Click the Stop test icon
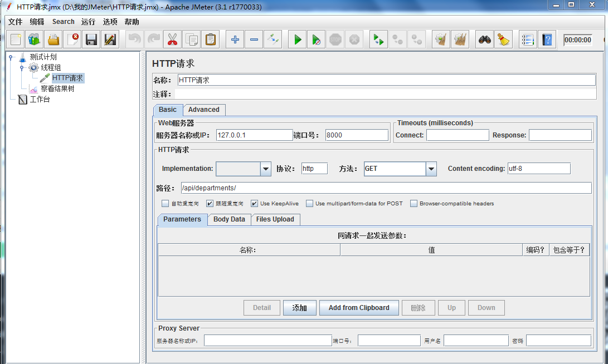Image resolution: width=608 pixels, height=364 pixels. point(335,40)
